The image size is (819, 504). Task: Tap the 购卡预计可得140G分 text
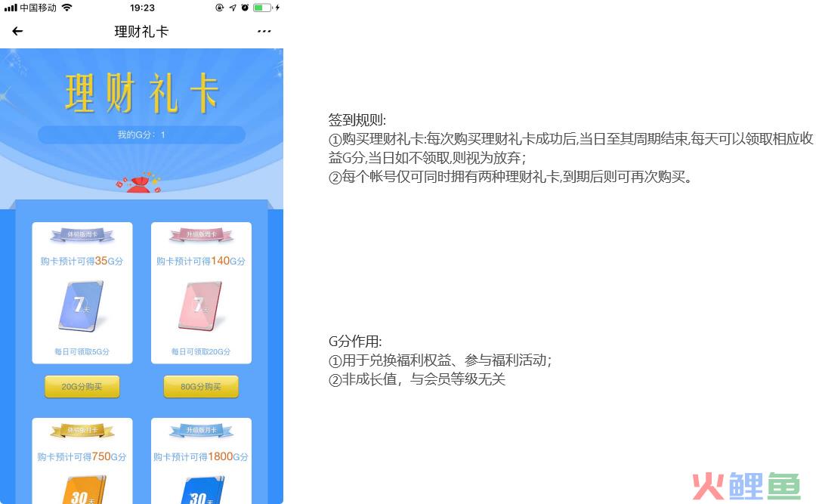click(x=201, y=261)
